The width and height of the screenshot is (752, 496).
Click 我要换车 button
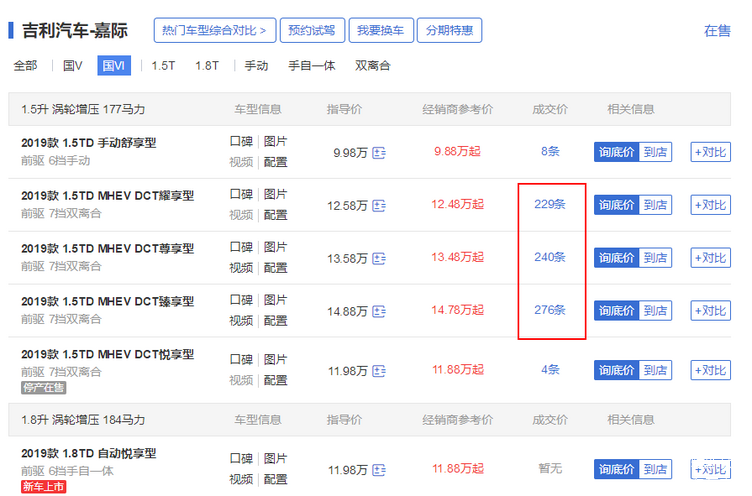381,30
